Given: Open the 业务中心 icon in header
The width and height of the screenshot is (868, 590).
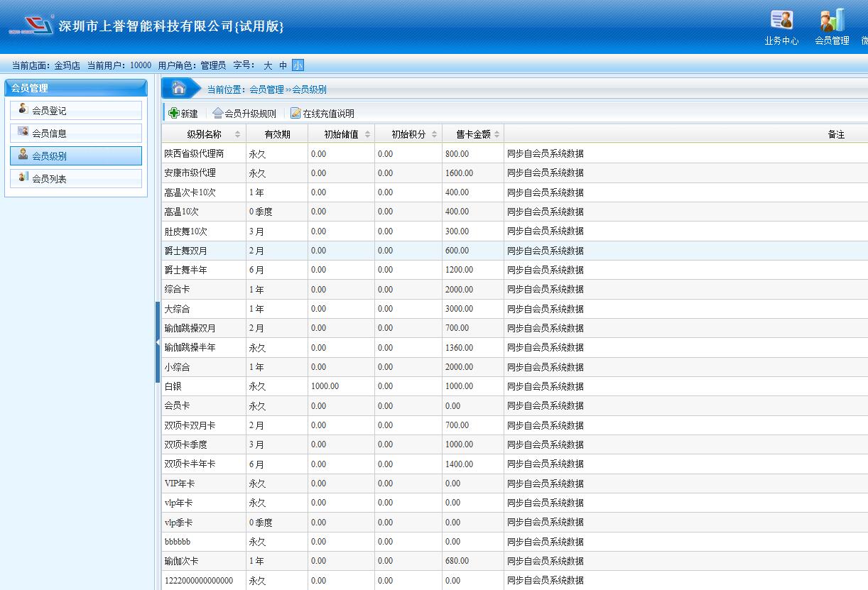Looking at the screenshot, I should point(781,21).
